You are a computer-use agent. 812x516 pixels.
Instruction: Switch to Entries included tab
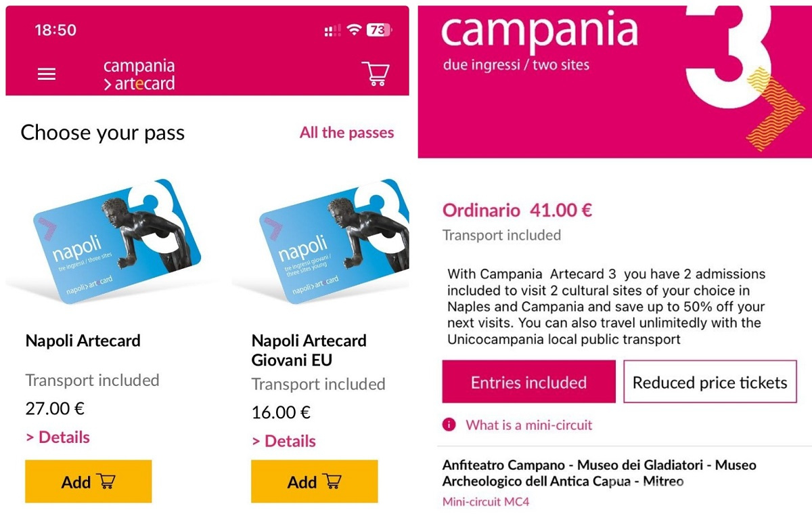click(528, 382)
